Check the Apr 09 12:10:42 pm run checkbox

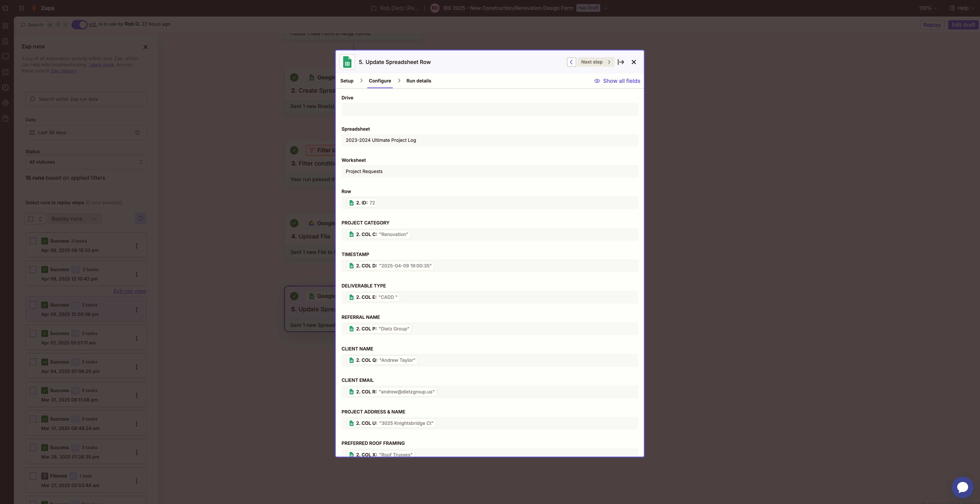(33, 270)
